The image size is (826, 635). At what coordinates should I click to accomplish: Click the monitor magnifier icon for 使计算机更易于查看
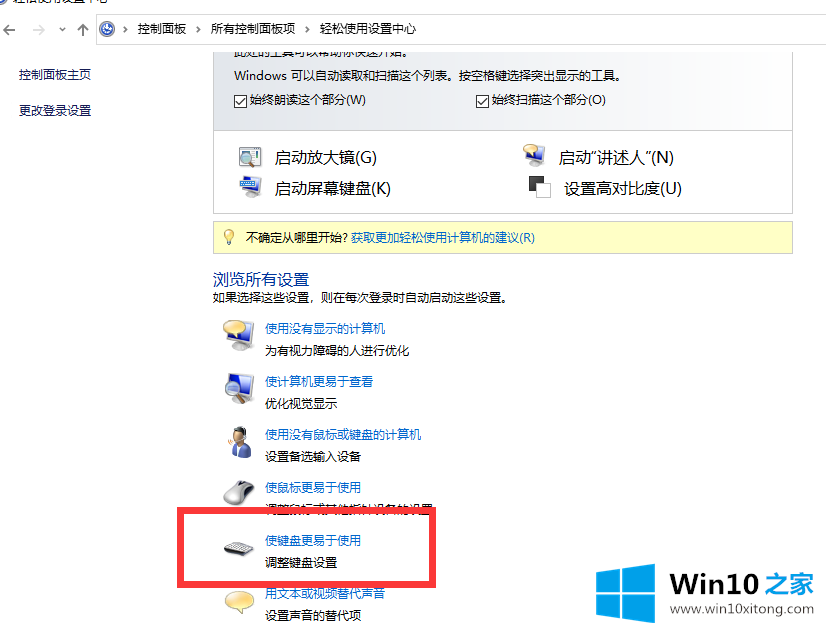tap(240, 389)
